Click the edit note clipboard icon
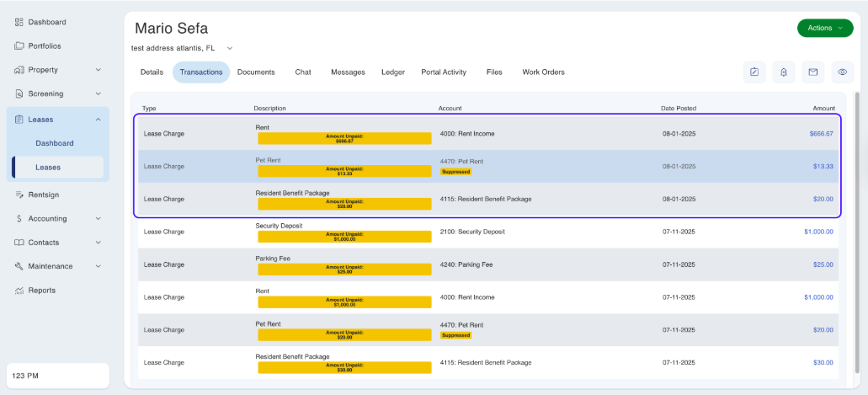The image size is (868, 395). click(754, 72)
